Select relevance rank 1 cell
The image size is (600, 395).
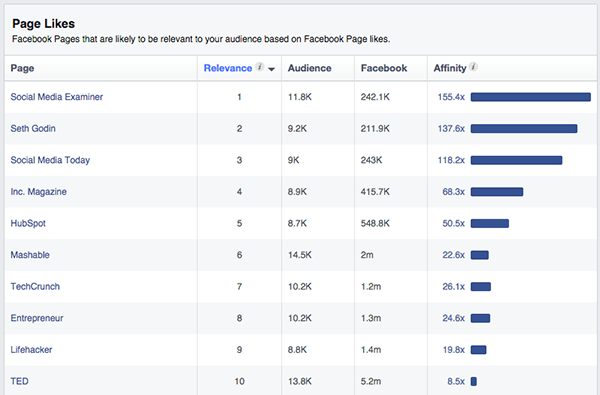click(239, 97)
